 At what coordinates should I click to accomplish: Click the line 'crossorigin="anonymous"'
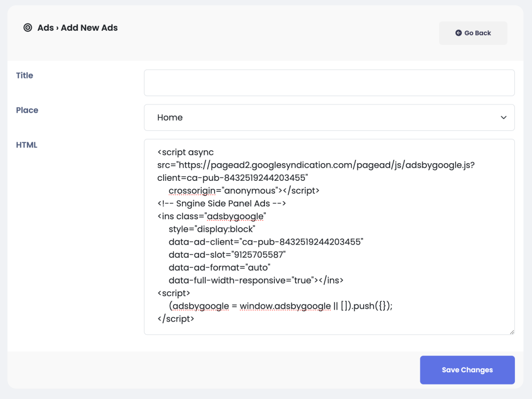click(x=244, y=191)
